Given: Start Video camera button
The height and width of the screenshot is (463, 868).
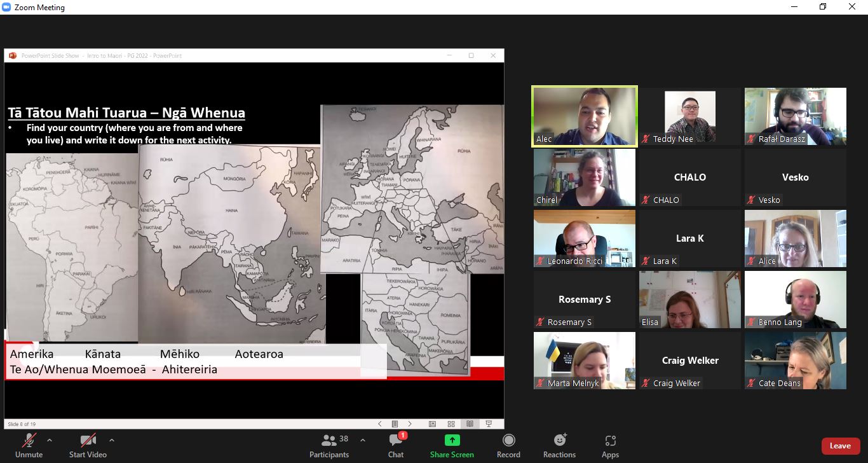Looking at the screenshot, I should (88, 445).
